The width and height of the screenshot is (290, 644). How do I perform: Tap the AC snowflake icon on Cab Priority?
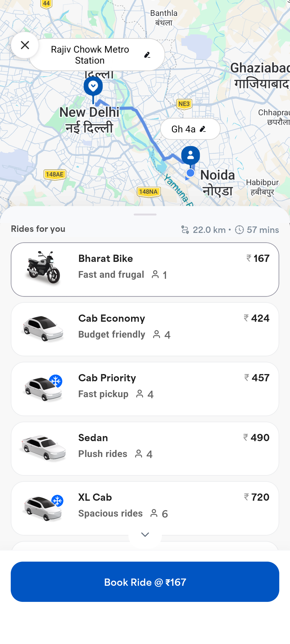pyautogui.click(x=56, y=381)
